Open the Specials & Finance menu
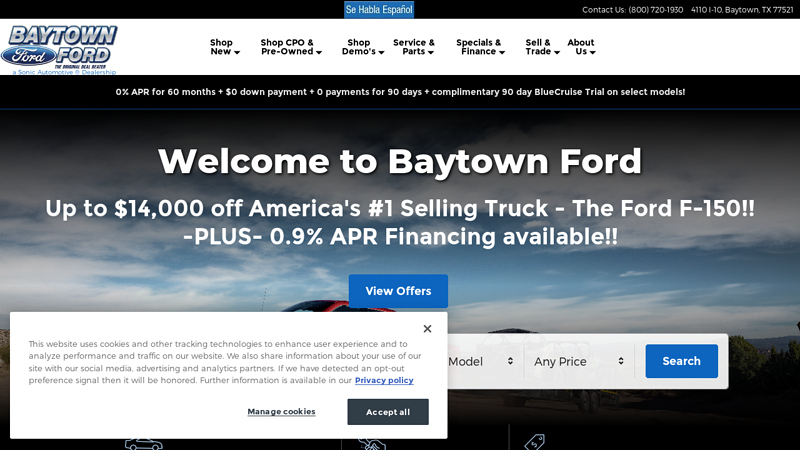 coord(480,47)
